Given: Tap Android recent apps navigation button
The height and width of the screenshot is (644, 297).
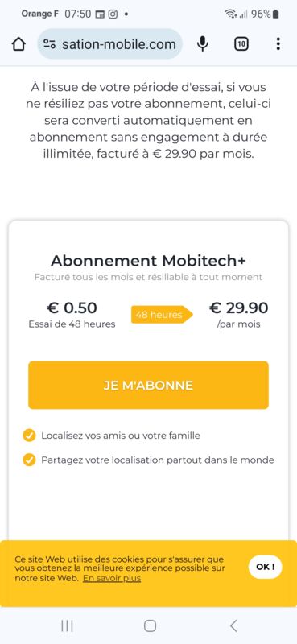Looking at the screenshot, I should click(x=67, y=625).
